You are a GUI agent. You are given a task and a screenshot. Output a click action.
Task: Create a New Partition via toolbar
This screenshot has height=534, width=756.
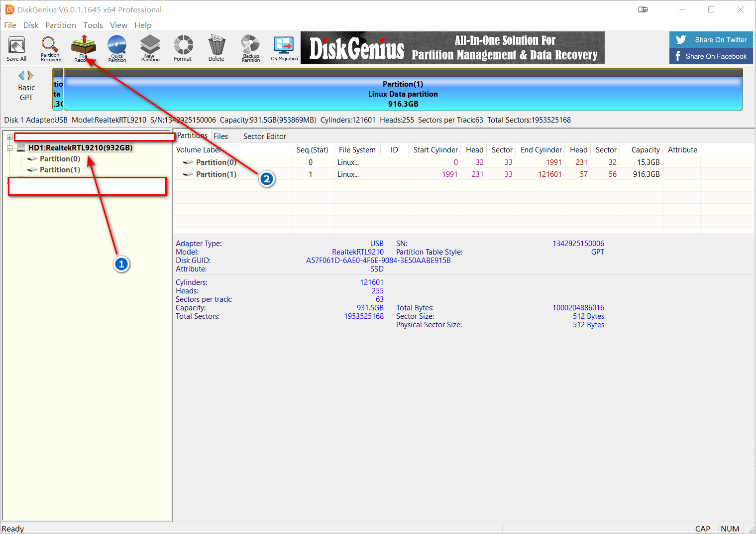click(150, 49)
